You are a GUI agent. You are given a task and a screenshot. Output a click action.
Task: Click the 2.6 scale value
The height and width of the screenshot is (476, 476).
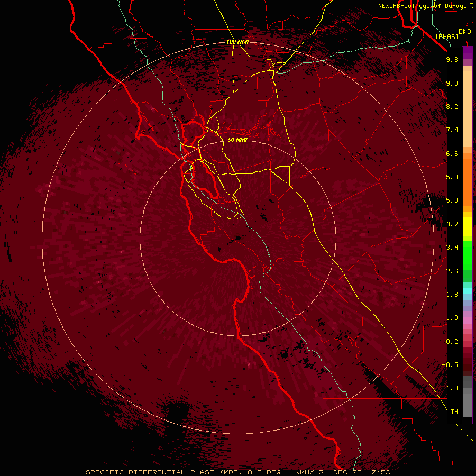(x=452, y=271)
